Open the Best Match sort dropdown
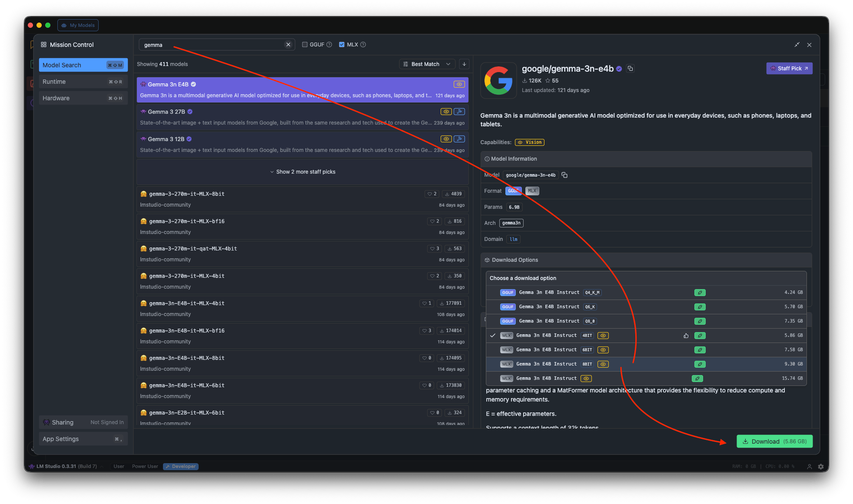 (x=427, y=64)
